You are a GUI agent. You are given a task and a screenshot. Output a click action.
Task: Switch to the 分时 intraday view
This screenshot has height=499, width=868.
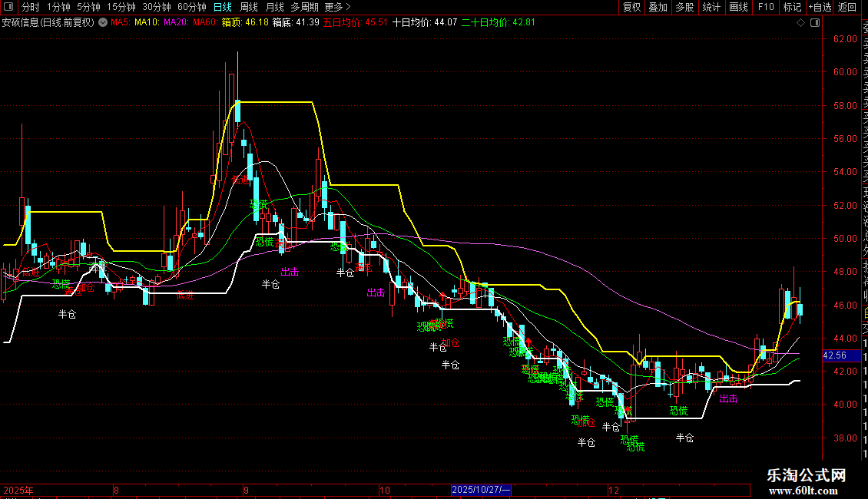(30, 7)
